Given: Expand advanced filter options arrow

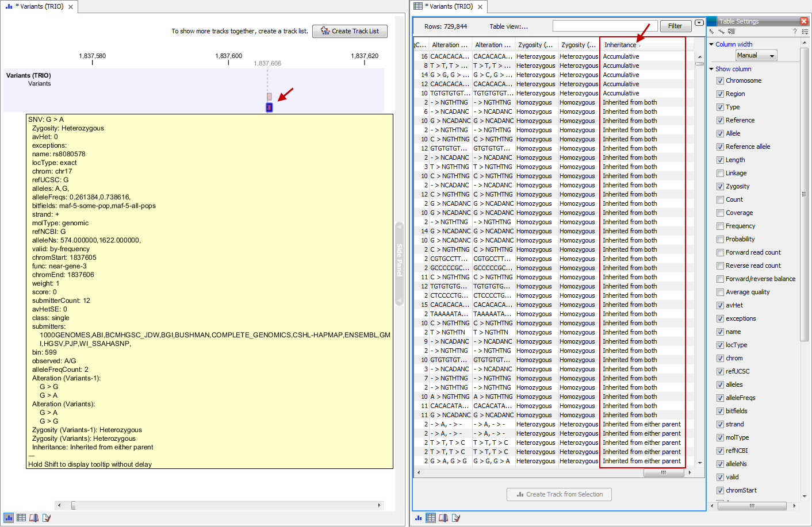Looking at the screenshot, I should pyautogui.click(x=699, y=23).
